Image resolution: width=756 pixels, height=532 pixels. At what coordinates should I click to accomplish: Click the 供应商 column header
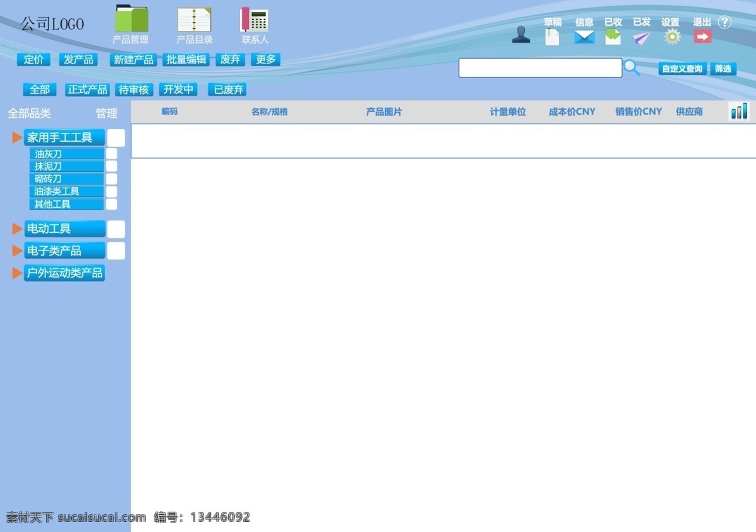tap(689, 111)
